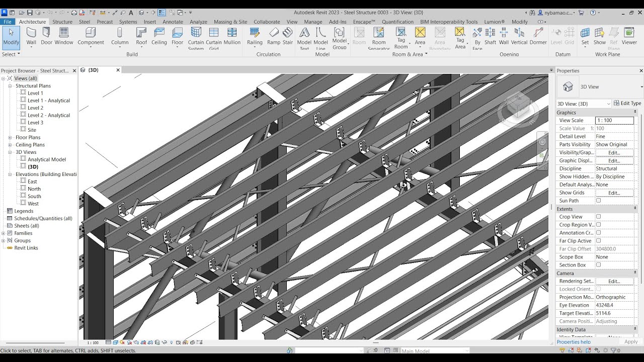Open the Properties help link
The width and height of the screenshot is (644, 362).
tap(574, 342)
